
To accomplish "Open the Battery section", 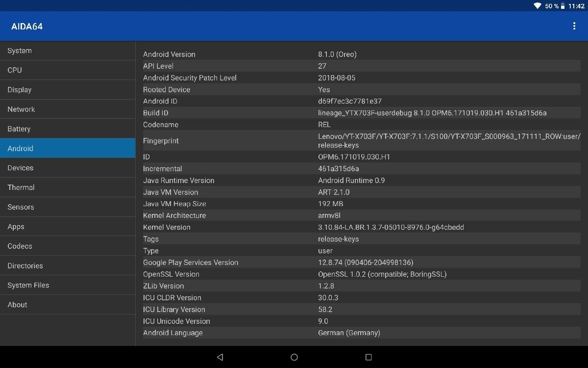I will coord(68,129).
